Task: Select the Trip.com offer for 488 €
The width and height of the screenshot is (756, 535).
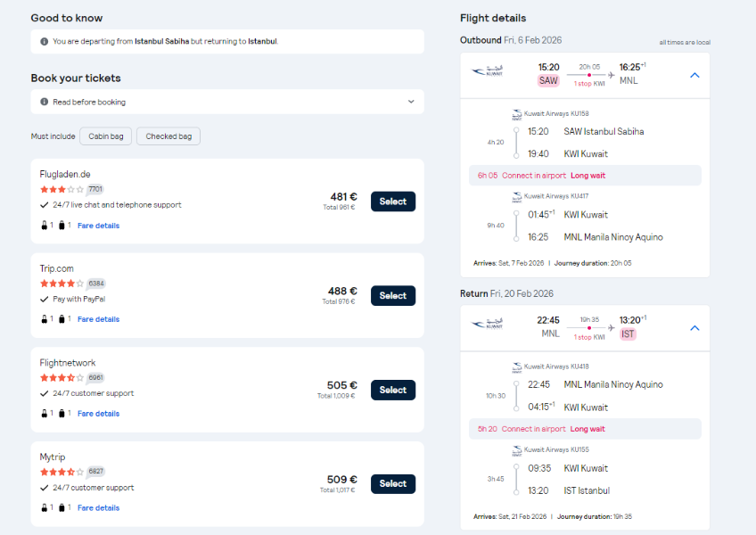Action: (393, 296)
